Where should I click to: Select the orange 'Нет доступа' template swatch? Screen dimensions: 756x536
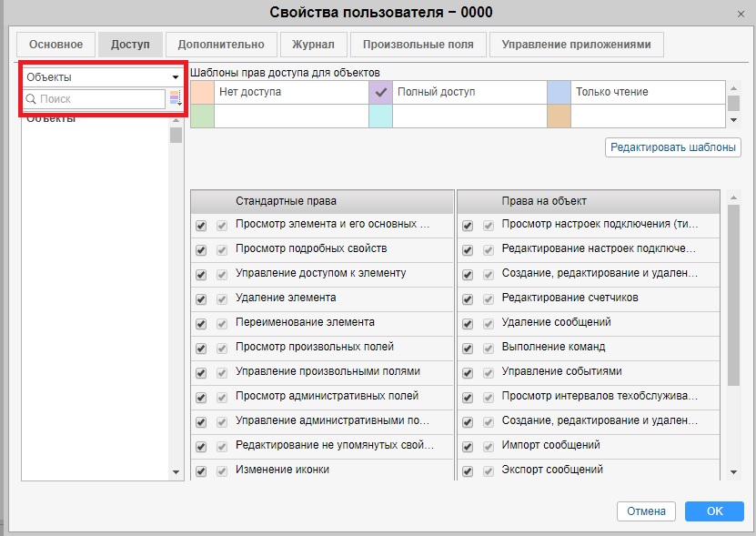point(202,92)
